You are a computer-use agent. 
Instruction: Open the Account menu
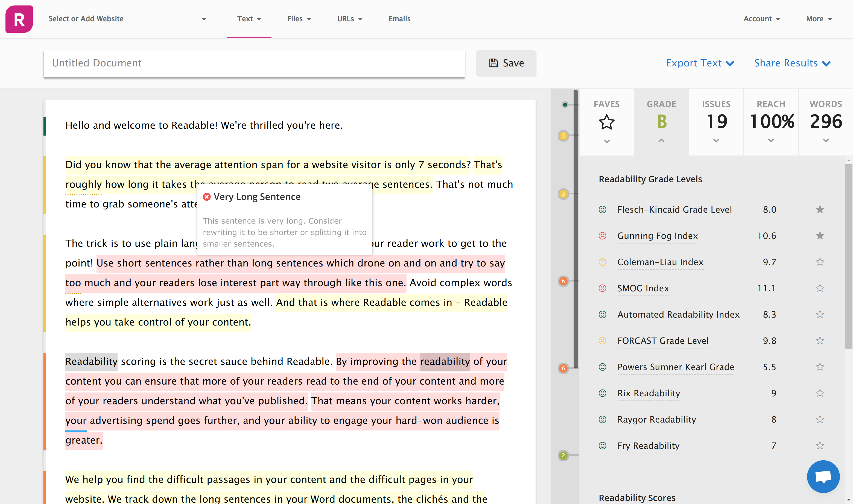762,19
